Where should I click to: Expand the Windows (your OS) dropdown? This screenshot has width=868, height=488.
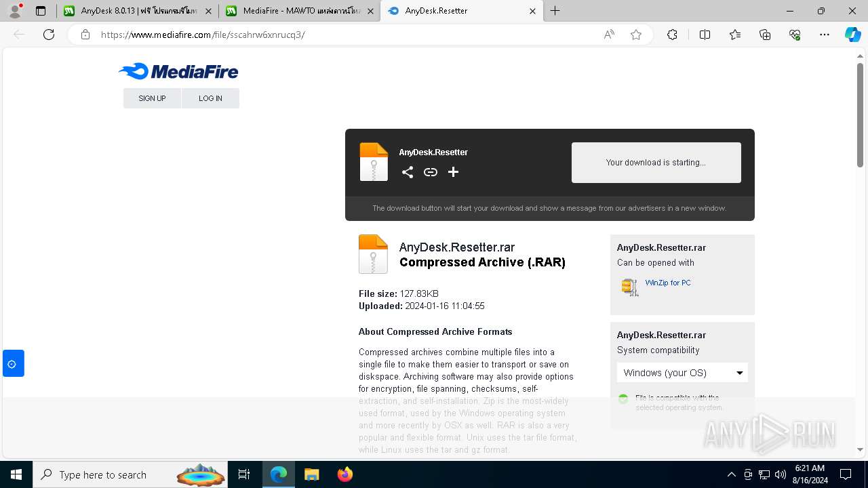coord(682,373)
